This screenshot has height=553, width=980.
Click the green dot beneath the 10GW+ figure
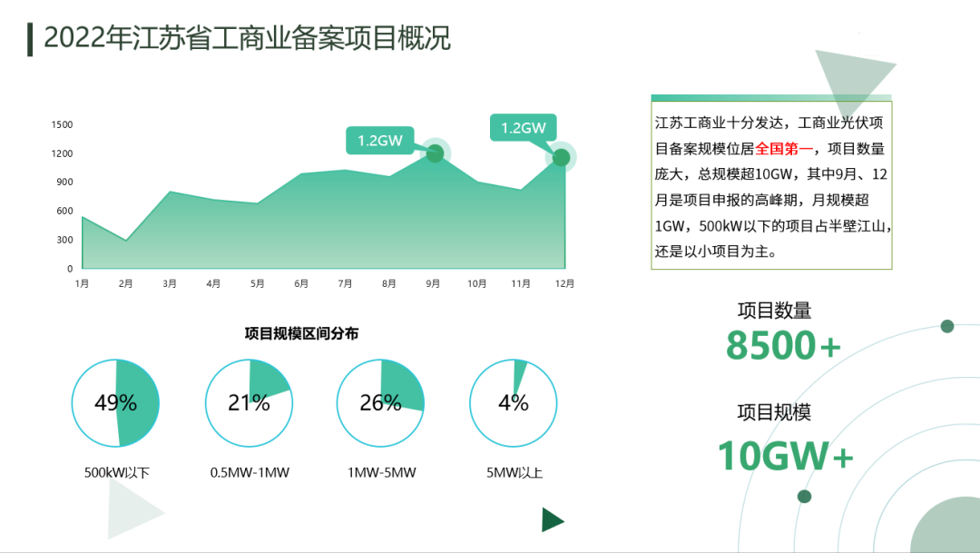click(x=804, y=496)
